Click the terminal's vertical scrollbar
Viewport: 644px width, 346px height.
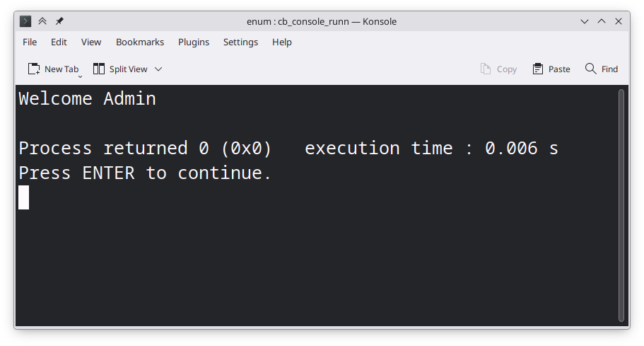click(x=621, y=205)
